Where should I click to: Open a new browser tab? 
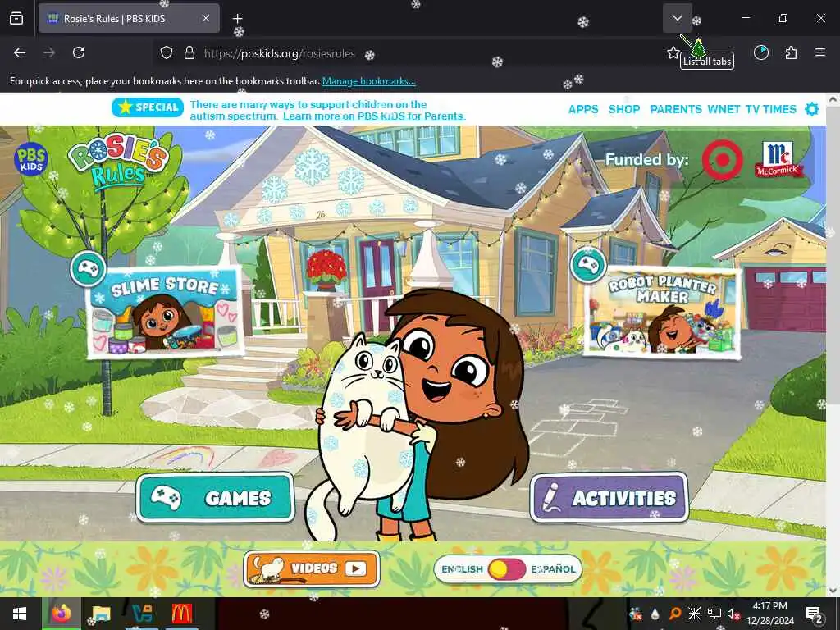[237, 18]
